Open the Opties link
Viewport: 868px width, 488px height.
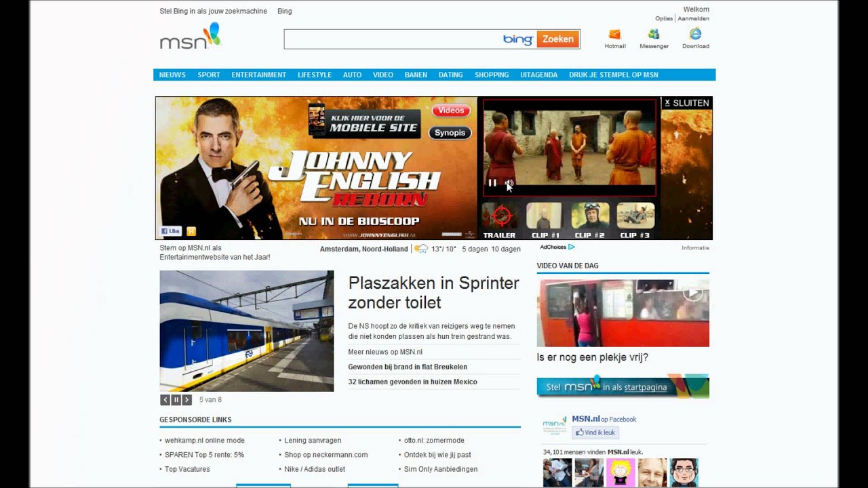[664, 19]
